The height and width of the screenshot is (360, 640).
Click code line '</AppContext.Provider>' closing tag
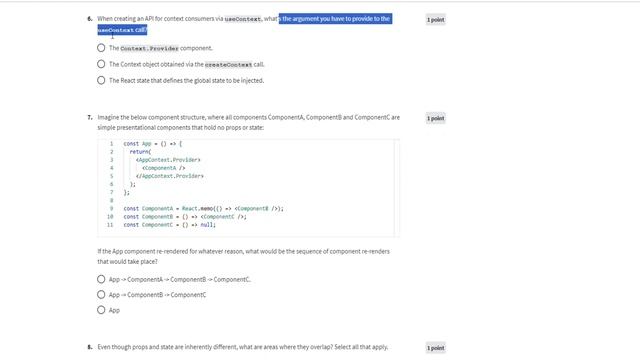tap(169, 176)
